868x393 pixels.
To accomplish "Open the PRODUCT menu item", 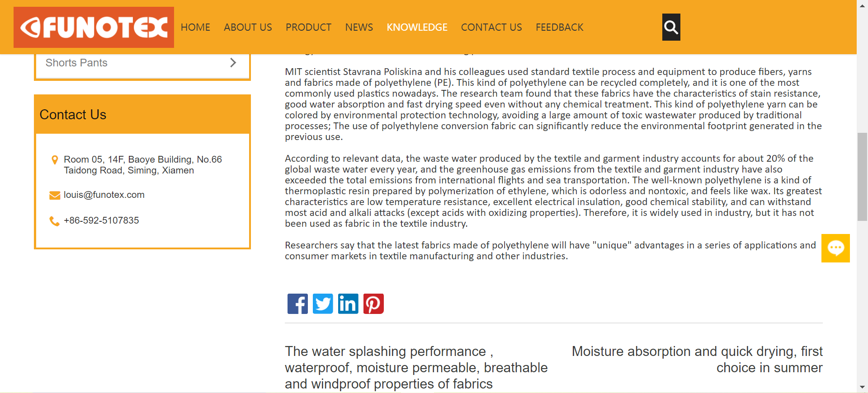I will click(x=308, y=27).
